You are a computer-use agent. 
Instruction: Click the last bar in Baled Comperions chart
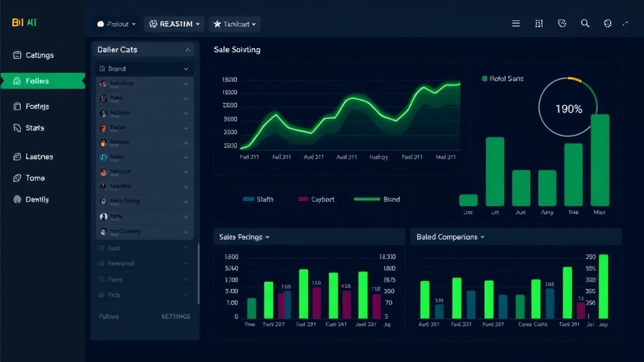pyautogui.click(x=603, y=287)
